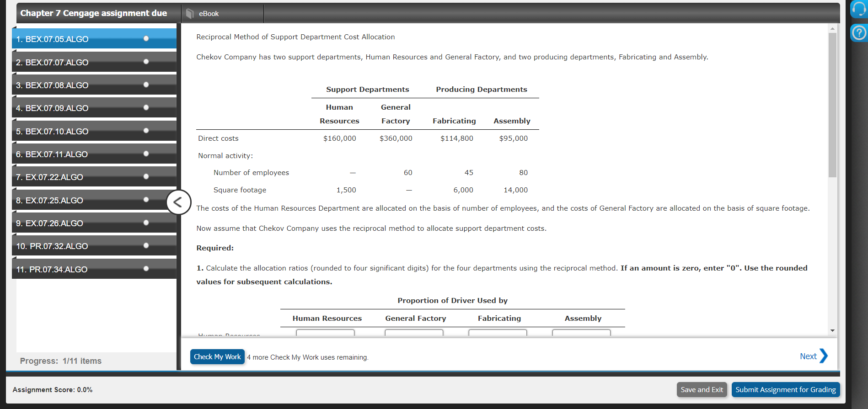This screenshot has height=409, width=868.
Task: Click the 14,000 square footage value
Action: [x=515, y=190]
